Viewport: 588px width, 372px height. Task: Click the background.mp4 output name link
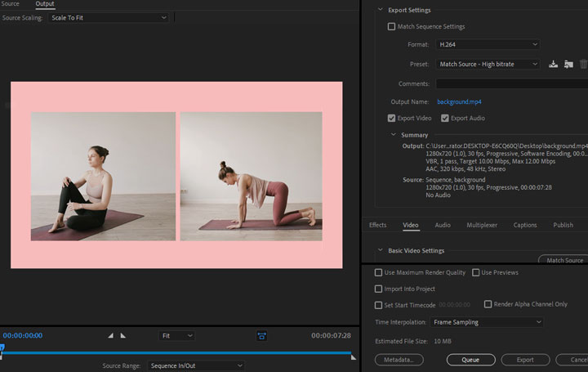pos(459,102)
